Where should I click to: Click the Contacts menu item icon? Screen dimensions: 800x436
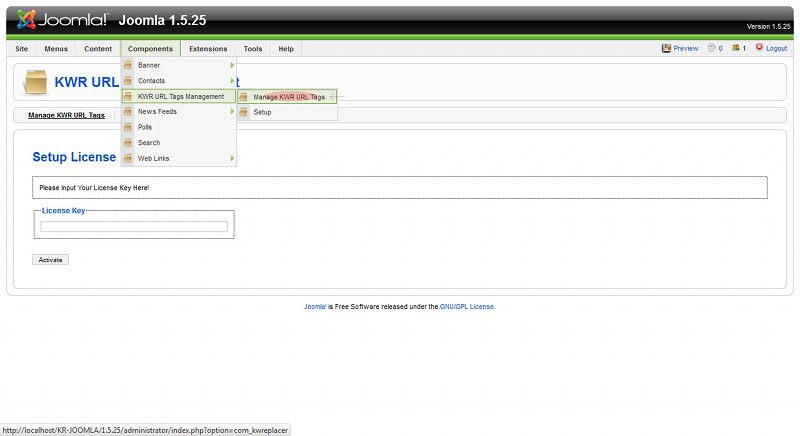[x=128, y=81]
